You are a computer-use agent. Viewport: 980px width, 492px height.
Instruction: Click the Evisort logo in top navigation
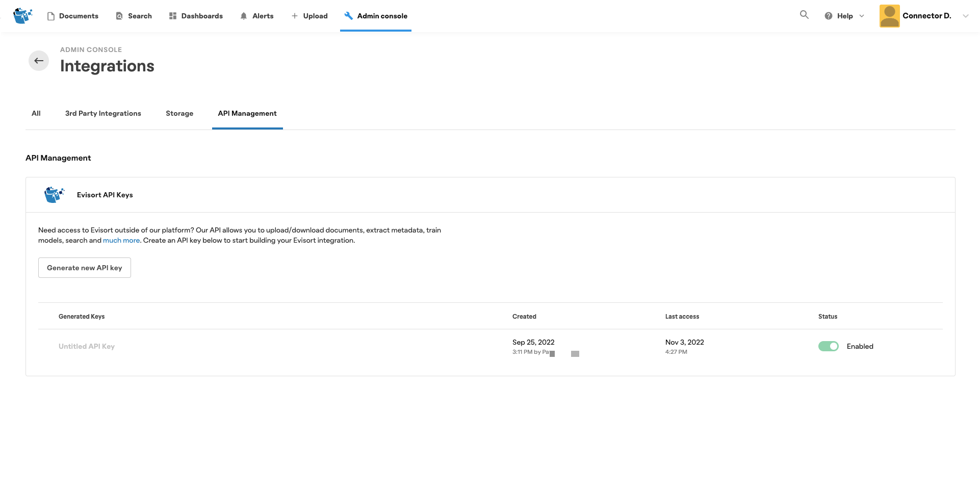[22, 16]
